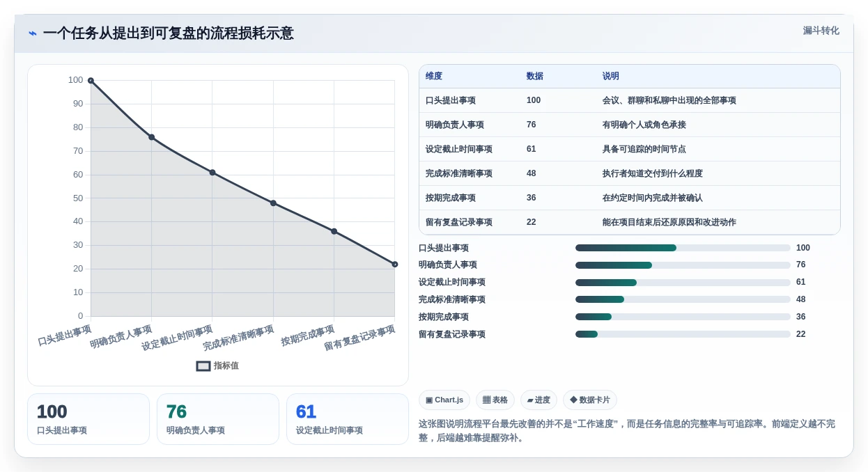Click the 数据 column header
The image size is (868, 472).
click(x=535, y=76)
